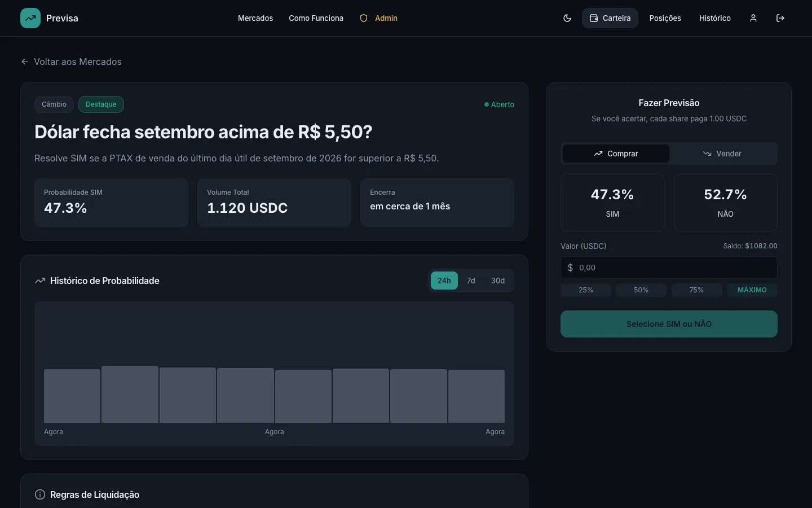Screen dimensions: 812x508
Task: Show the 7d probability history
Action: [471, 281]
